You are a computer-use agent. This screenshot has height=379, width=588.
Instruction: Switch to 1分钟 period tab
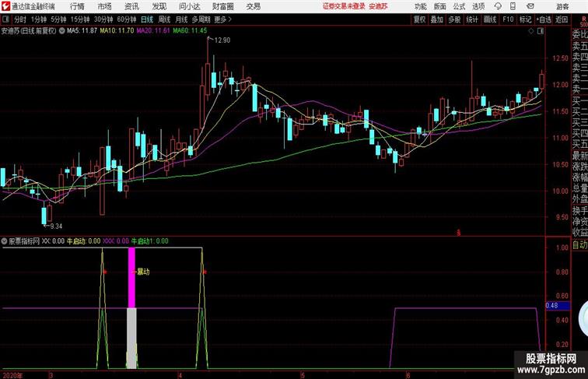[39, 19]
